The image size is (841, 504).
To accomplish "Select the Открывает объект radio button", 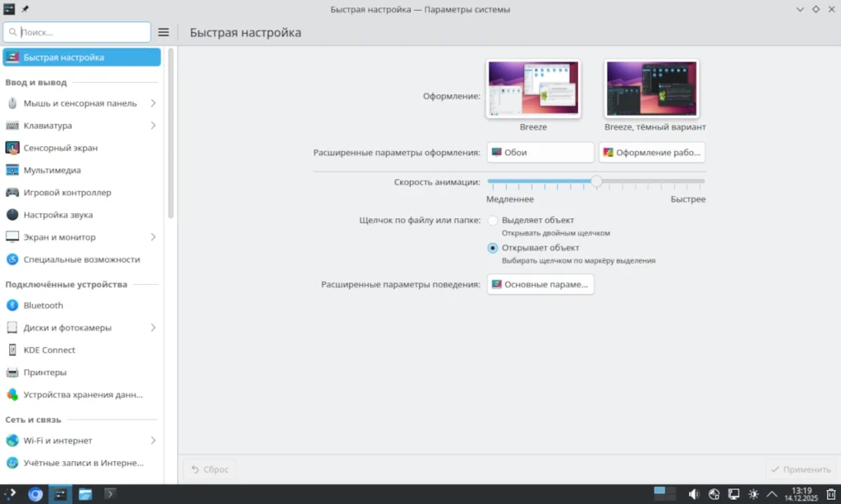I will [493, 248].
